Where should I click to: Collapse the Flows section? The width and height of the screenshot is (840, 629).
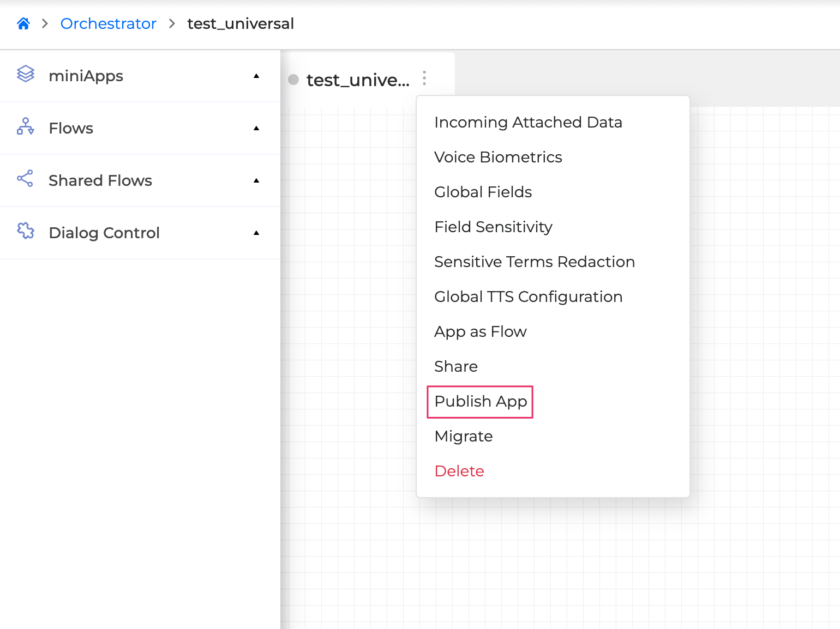click(x=256, y=129)
